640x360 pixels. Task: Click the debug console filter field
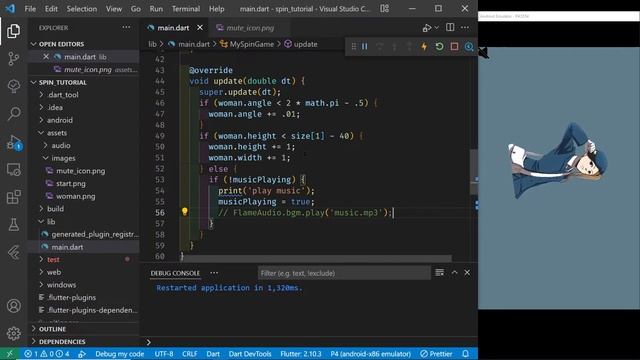point(344,273)
